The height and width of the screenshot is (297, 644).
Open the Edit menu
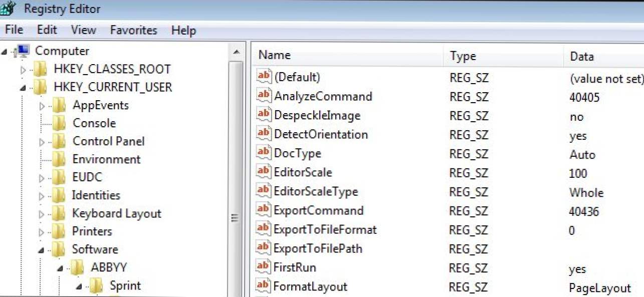click(x=47, y=31)
